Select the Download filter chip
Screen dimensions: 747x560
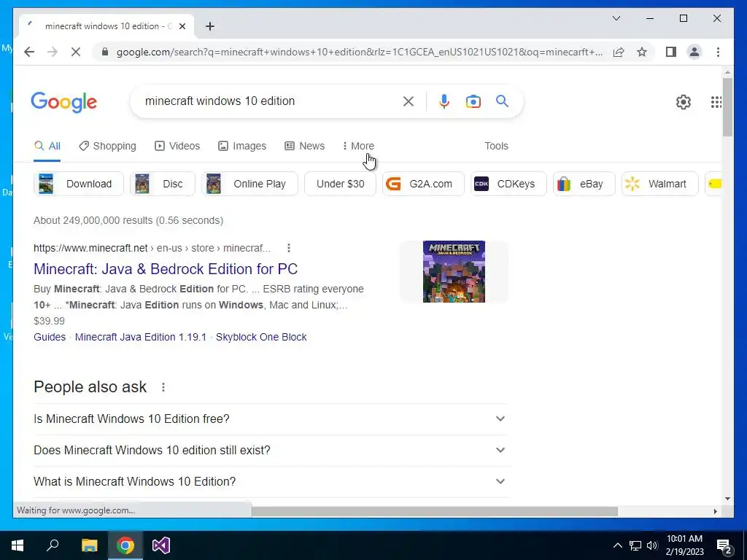tap(79, 184)
